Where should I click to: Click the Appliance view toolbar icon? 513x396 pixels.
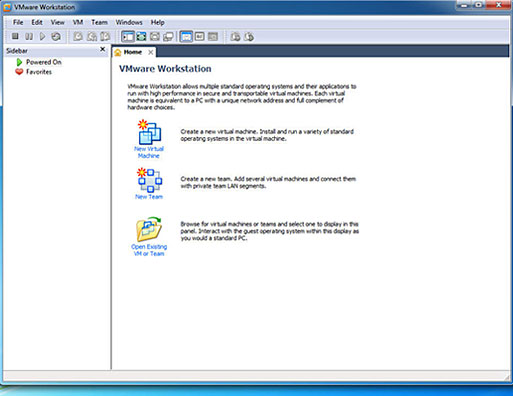tap(213, 36)
